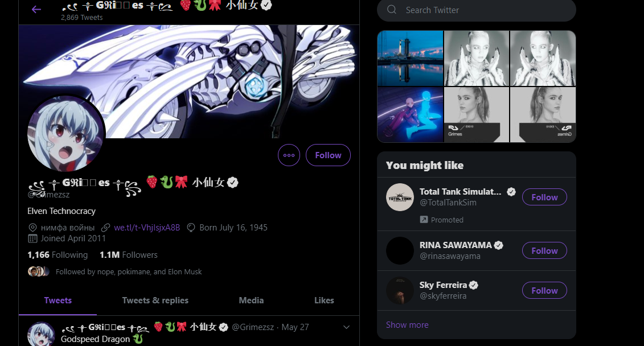View the 1.1M Followers list

click(128, 255)
